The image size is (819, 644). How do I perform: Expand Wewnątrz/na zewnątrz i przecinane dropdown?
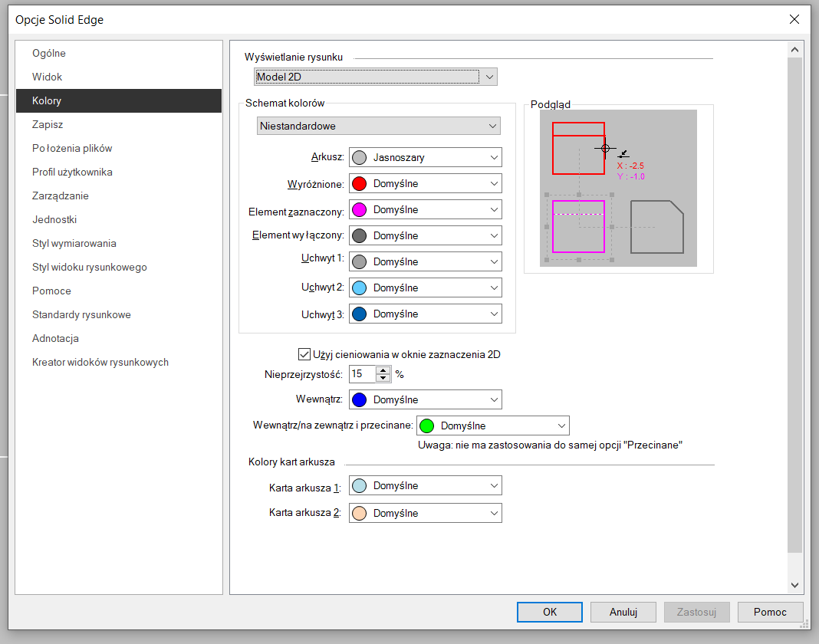492,426
